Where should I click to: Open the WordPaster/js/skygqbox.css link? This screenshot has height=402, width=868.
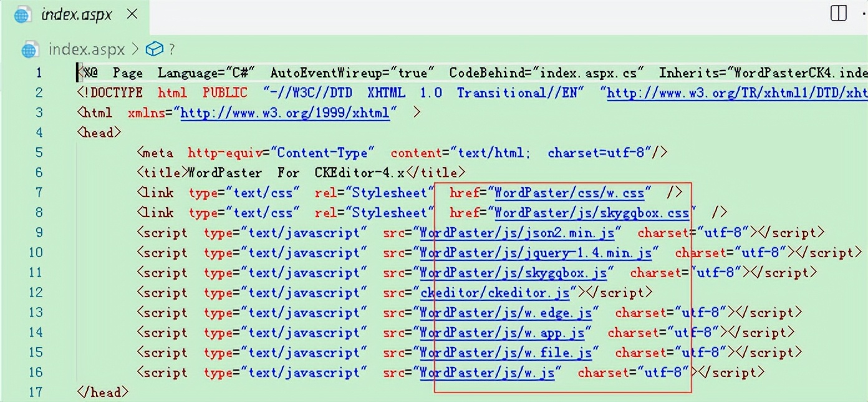pos(592,213)
